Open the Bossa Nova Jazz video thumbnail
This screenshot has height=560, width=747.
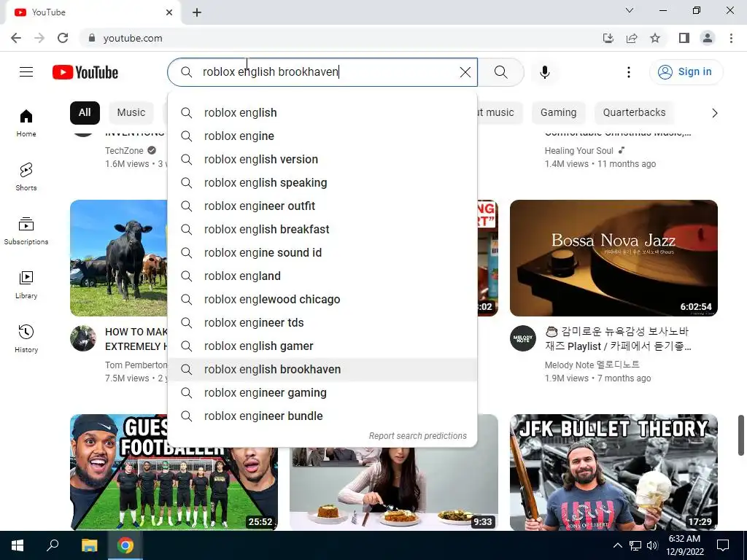(x=614, y=257)
